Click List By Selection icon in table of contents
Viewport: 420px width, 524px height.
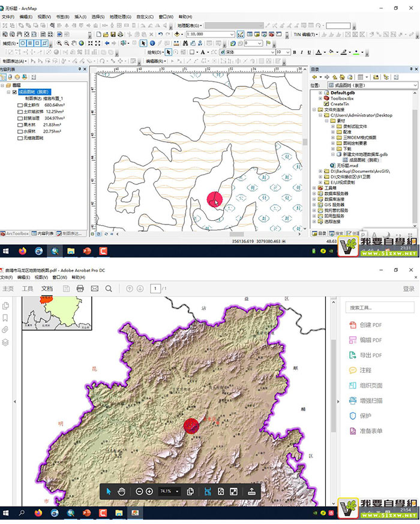[25, 77]
